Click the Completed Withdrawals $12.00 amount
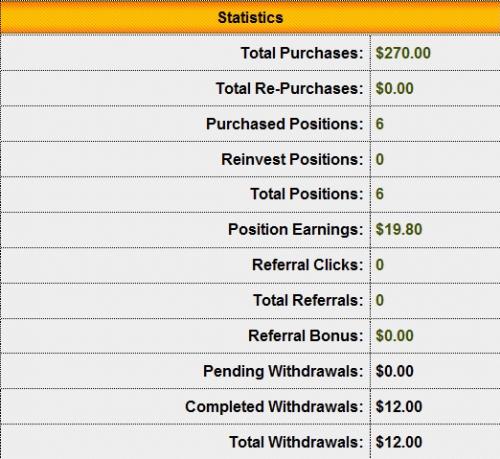 399,406
